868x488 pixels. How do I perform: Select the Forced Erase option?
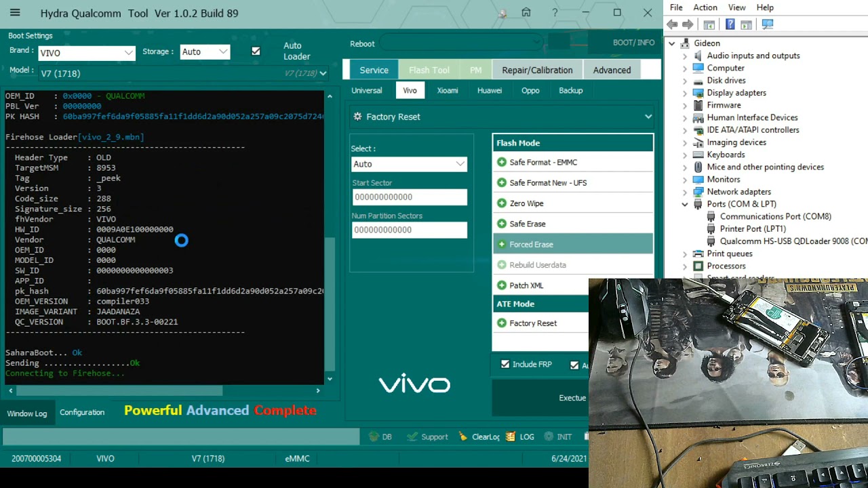click(573, 244)
